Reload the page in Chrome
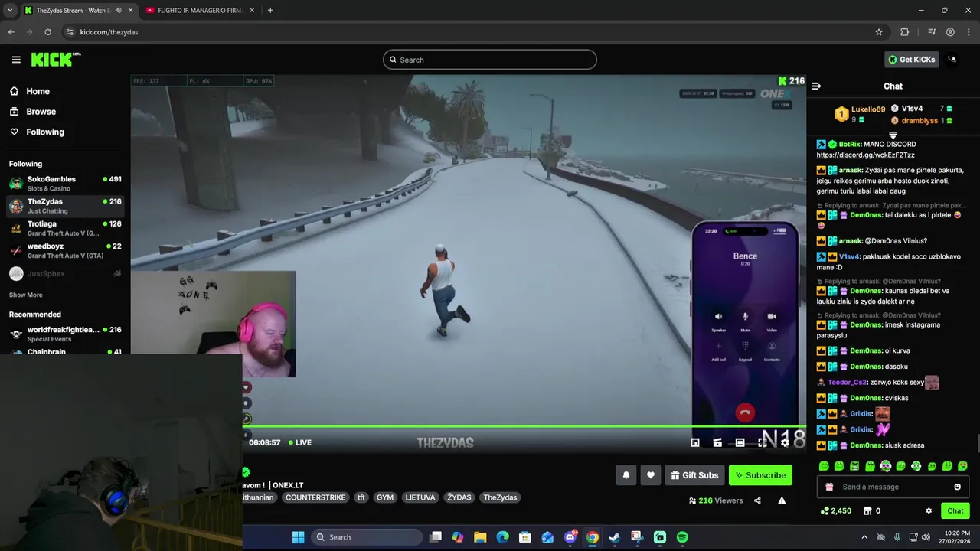 tap(47, 32)
